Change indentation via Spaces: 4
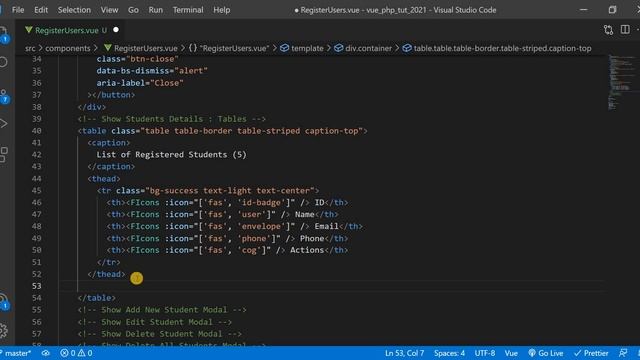 point(449,353)
